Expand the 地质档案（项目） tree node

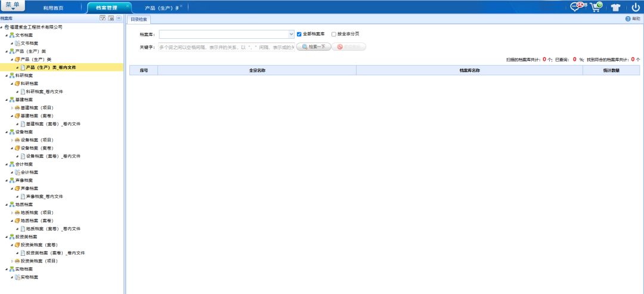(12, 212)
